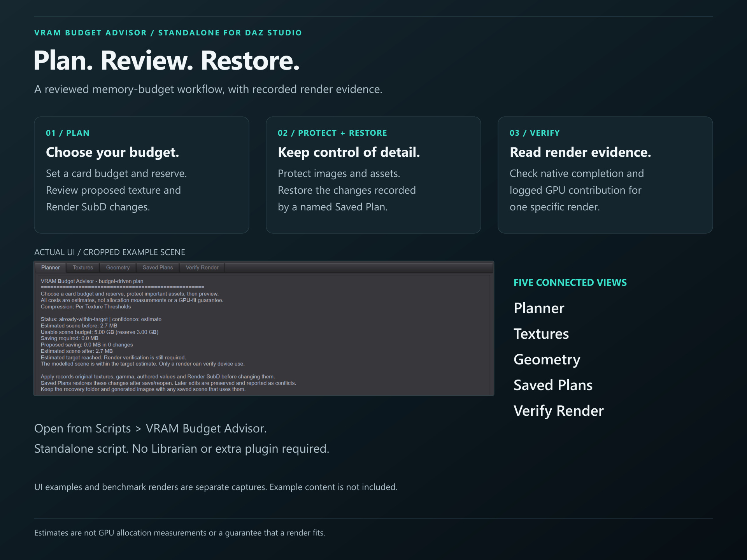Click the 'Plan. Review. Restore.' headline
This screenshot has width=747, height=560.
click(x=167, y=61)
